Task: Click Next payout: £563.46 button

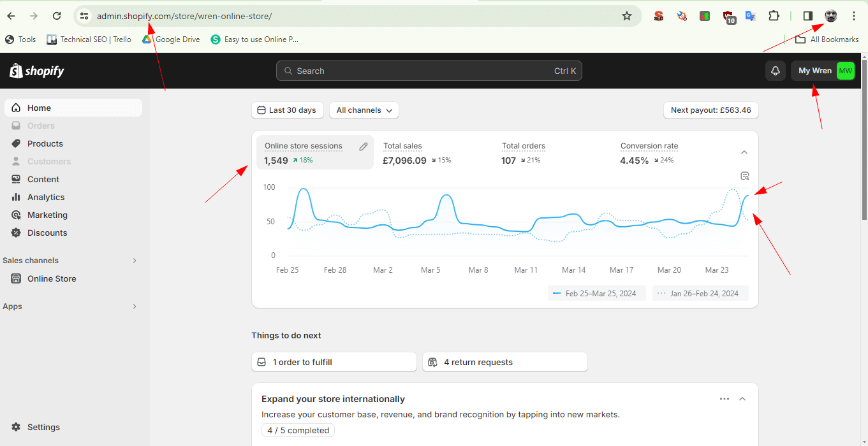Action: click(711, 110)
